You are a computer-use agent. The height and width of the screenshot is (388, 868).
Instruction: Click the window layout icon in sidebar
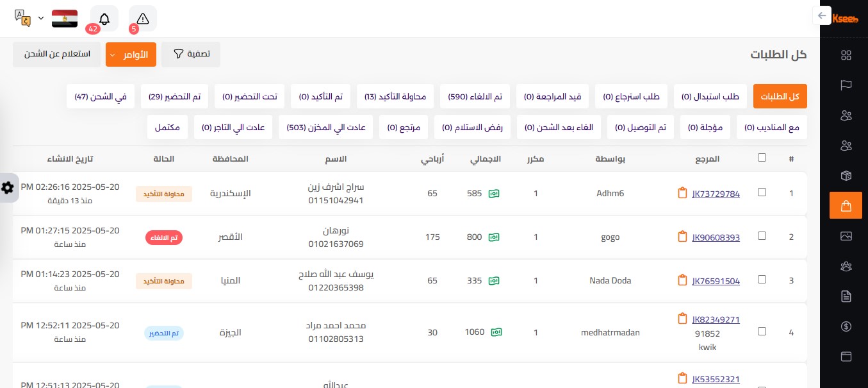(846, 356)
